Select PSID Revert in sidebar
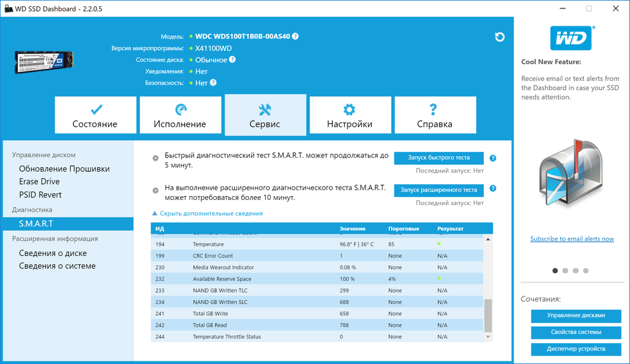 (x=40, y=195)
